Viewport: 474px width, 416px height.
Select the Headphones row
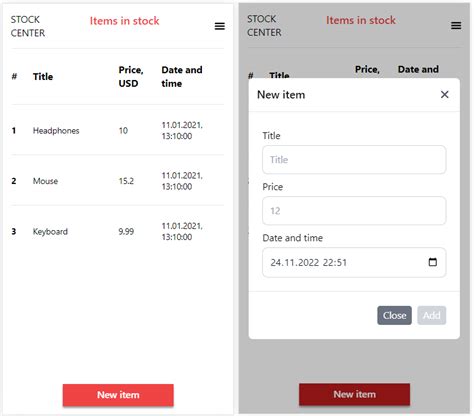click(117, 130)
